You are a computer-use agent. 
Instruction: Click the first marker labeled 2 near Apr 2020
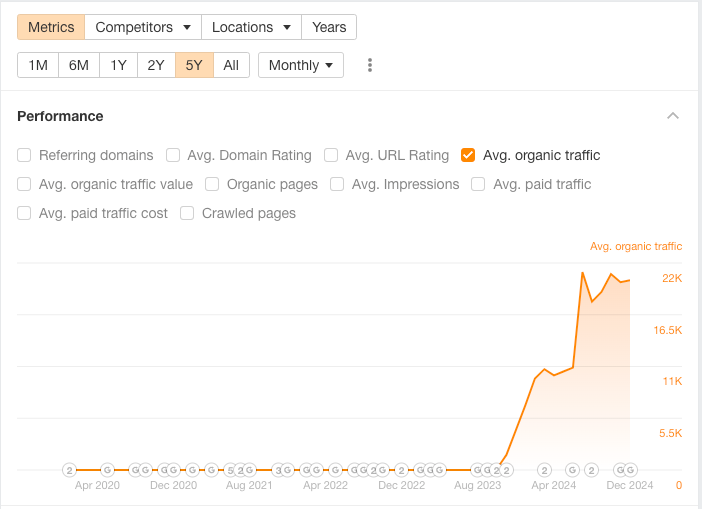pos(69,470)
